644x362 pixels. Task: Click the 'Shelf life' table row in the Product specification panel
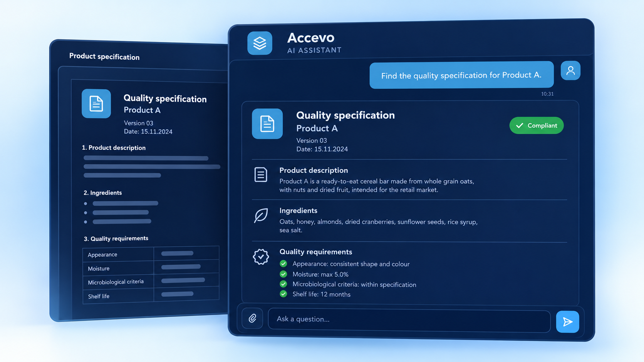point(151,295)
